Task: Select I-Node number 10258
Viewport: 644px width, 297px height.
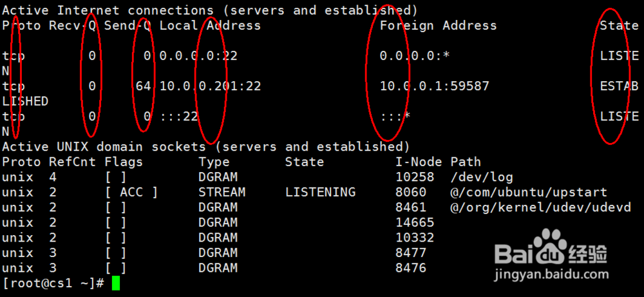Action: coord(415,177)
